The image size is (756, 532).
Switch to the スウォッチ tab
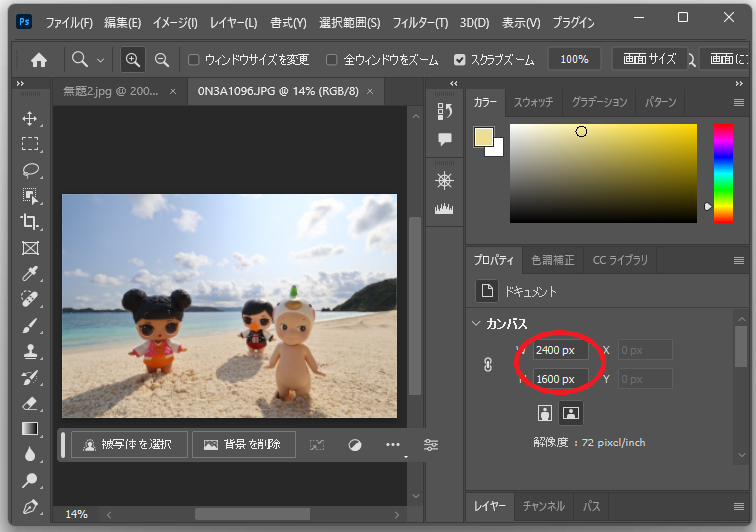tap(534, 102)
